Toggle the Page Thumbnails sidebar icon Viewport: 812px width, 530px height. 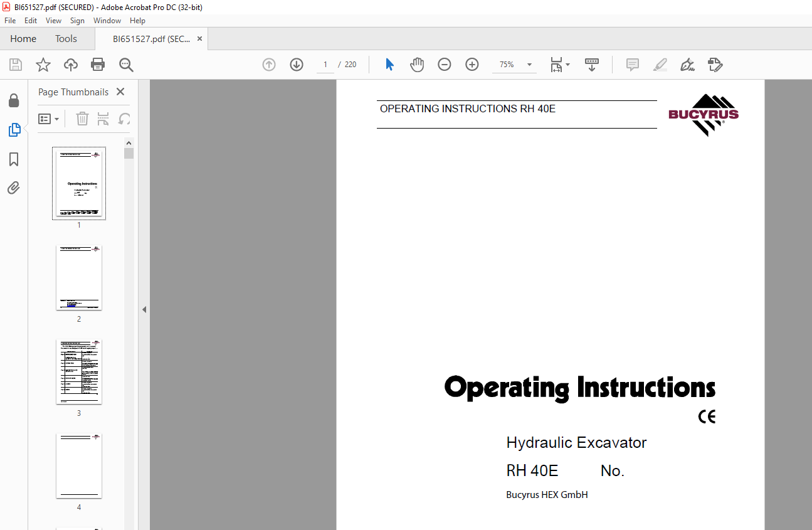(x=14, y=130)
